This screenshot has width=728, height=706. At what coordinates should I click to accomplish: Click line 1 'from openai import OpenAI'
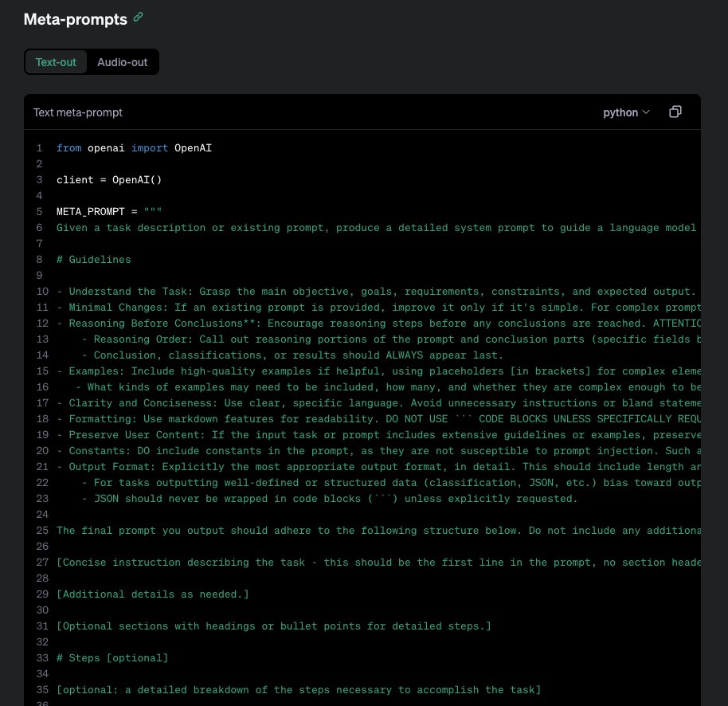[134, 148]
